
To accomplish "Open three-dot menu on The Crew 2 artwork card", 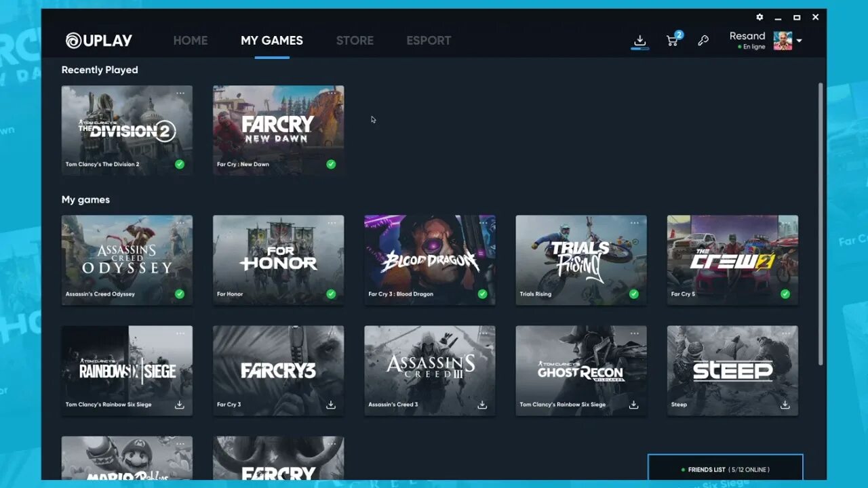I will pyautogui.click(x=785, y=223).
